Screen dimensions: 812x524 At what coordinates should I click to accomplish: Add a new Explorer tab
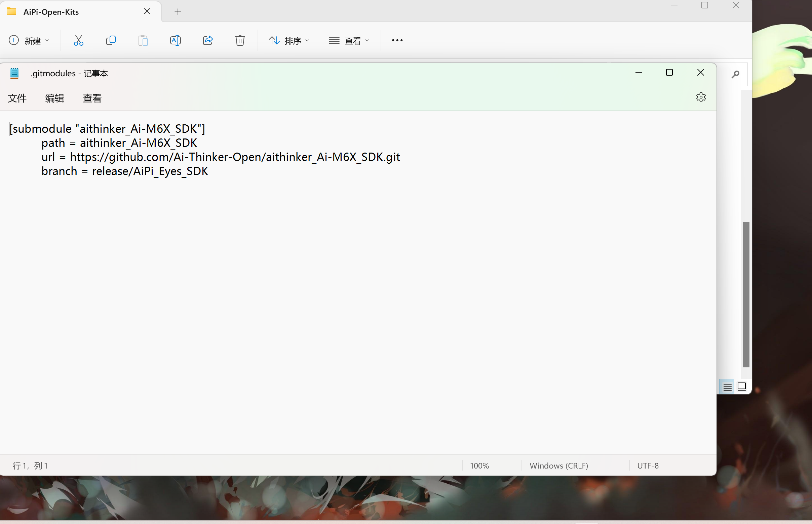click(178, 12)
